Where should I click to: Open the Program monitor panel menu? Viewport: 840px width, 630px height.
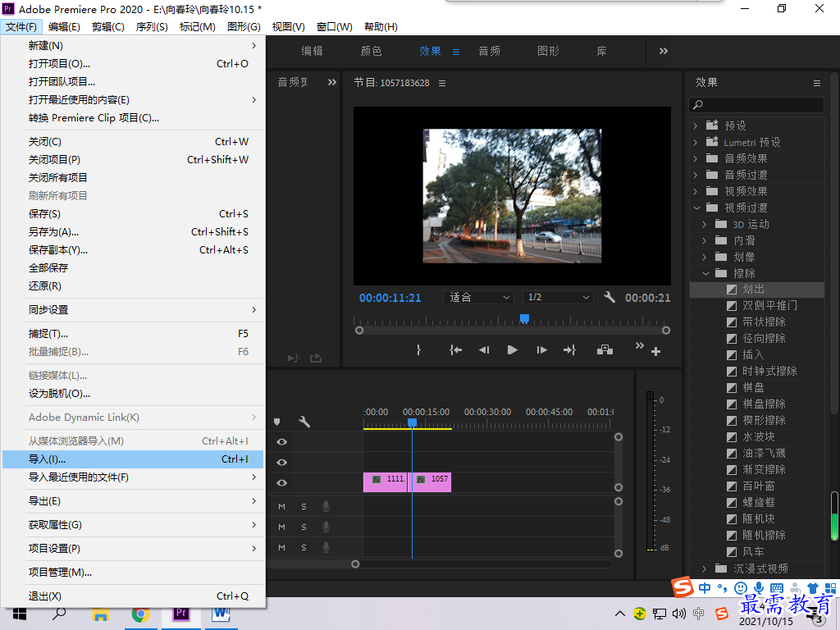(442, 83)
